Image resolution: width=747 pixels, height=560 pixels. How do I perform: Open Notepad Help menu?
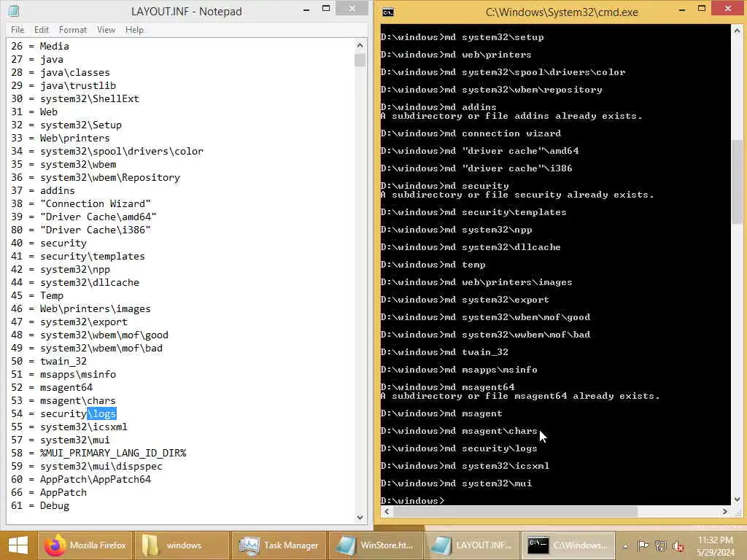(x=134, y=29)
